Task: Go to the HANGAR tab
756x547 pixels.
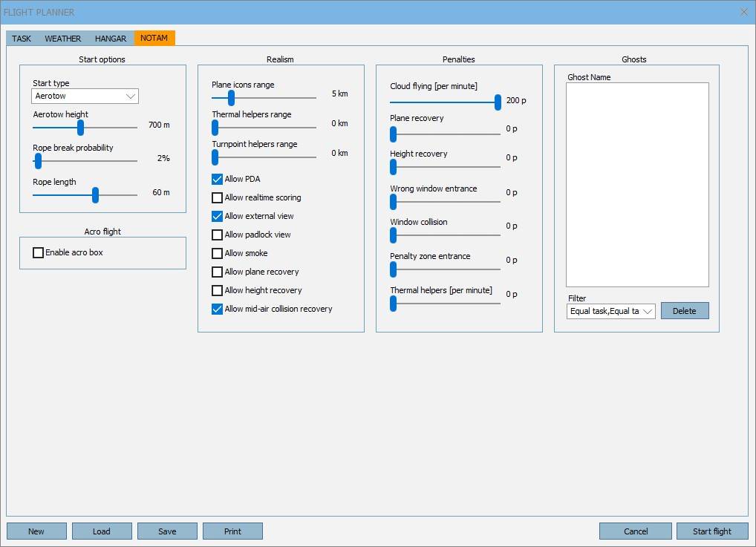Action: (x=111, y=39)
